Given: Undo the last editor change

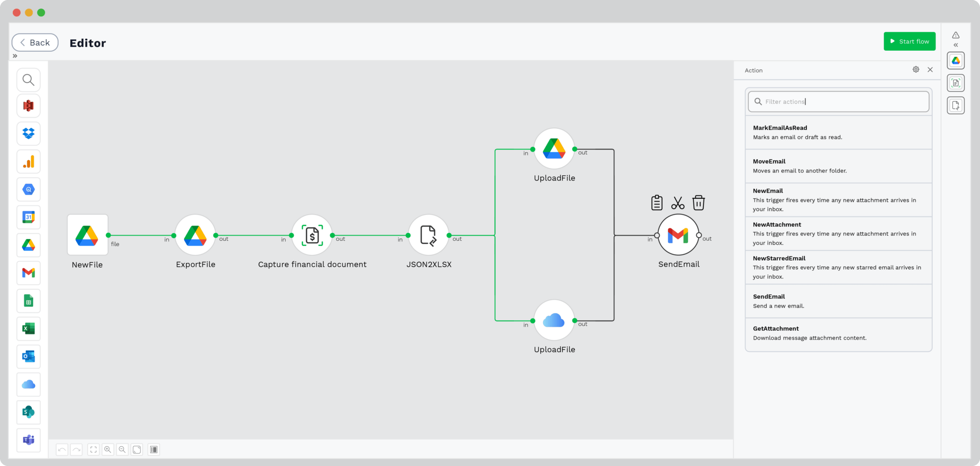Looking at the screenshot, I should pyautogui.click(x=62, y=449).
